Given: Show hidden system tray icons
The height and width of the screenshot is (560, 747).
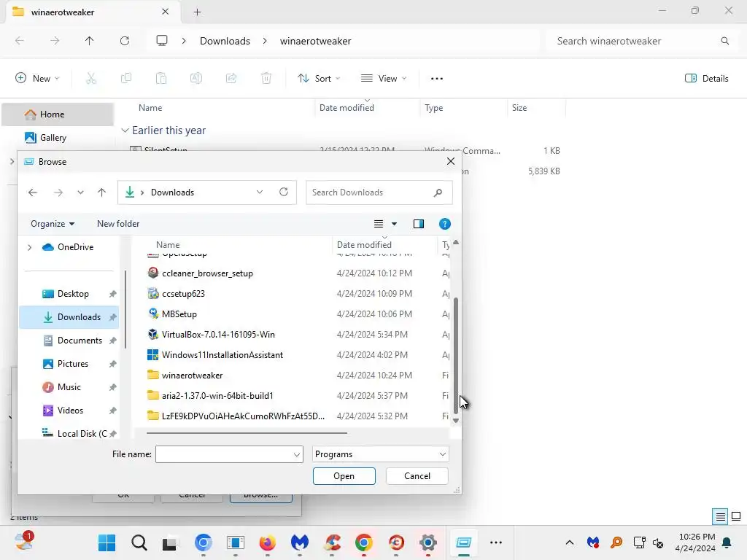Looking at the screenshot, I should (x=569, y=542).
